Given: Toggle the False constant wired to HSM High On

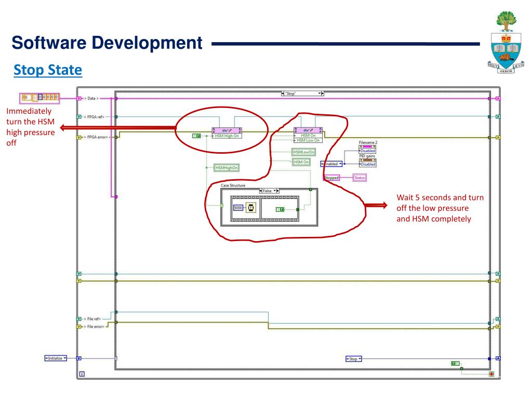Looking at the screenshot, I should pos(196,136).
